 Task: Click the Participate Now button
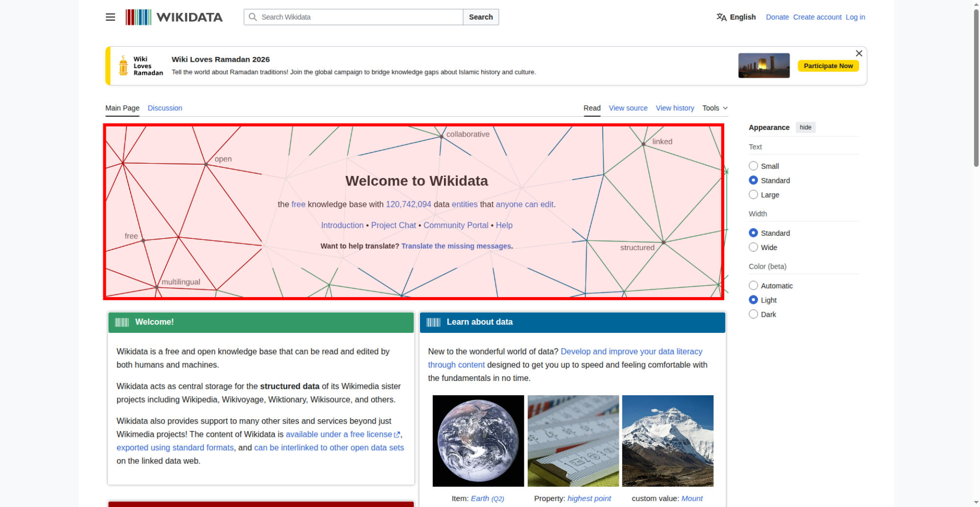(x=828, y=66)
